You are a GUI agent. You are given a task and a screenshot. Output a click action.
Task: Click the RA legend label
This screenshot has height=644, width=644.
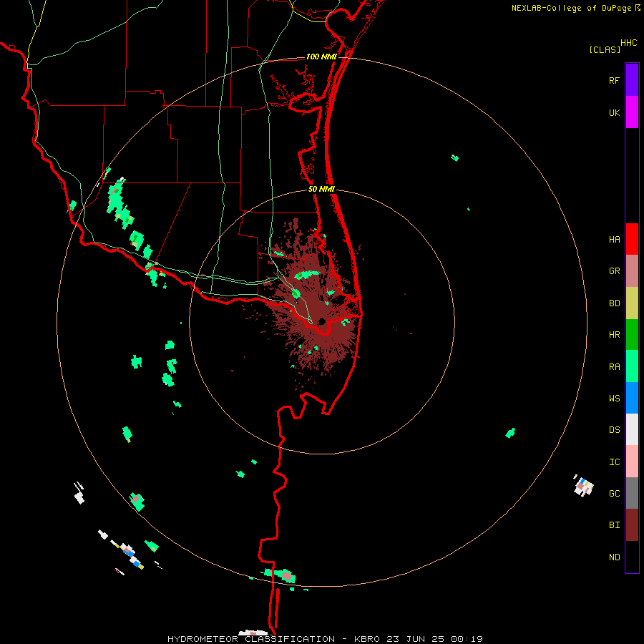pyautogui.click(x=614, y=366)
